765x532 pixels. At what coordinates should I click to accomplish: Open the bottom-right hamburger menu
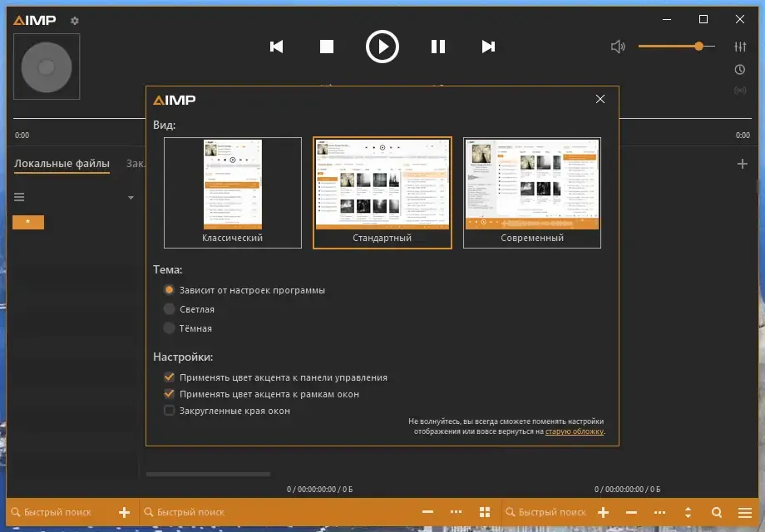coord(745,513)
